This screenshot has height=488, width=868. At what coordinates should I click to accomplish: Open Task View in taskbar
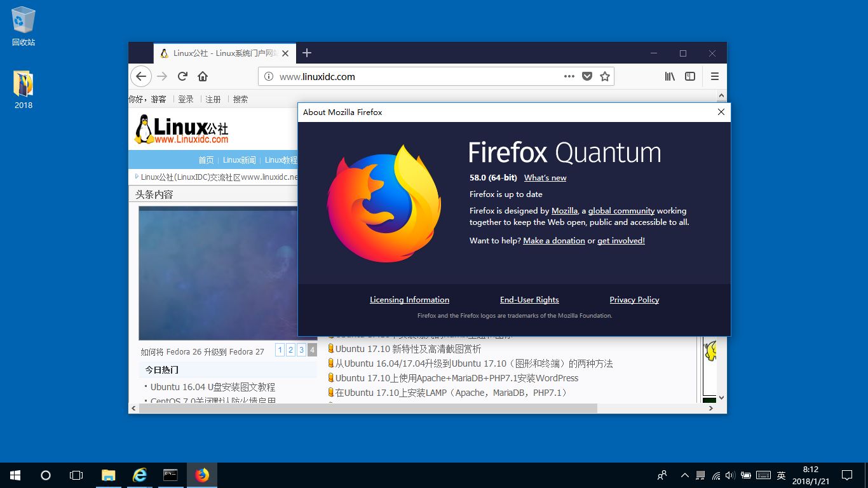76,475
